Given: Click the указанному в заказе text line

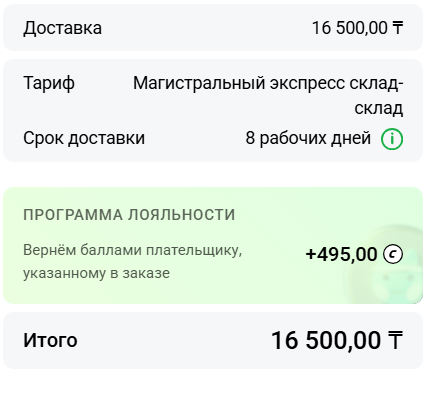Looking at the screenshot, I should click(96, 273).
